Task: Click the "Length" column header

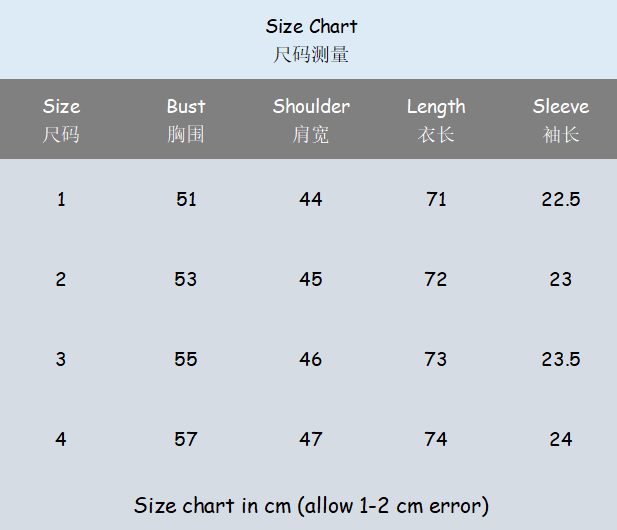Action: (x=436, y=107)
